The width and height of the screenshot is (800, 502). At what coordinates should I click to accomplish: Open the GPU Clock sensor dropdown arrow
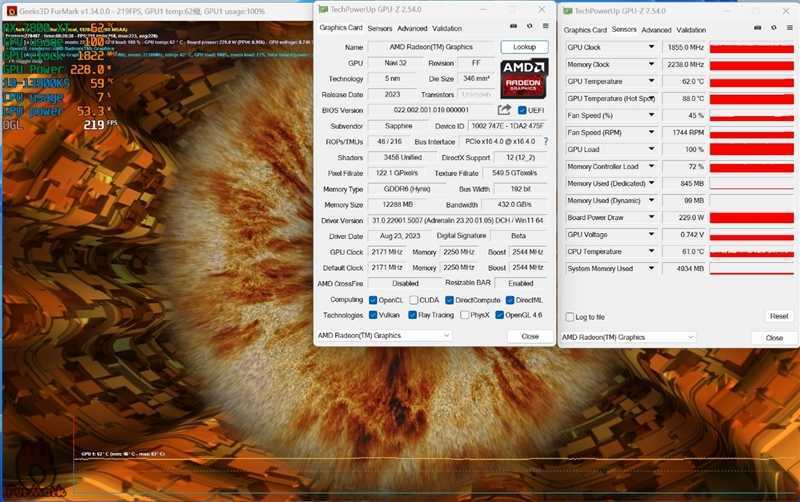[x=651, y=47]
